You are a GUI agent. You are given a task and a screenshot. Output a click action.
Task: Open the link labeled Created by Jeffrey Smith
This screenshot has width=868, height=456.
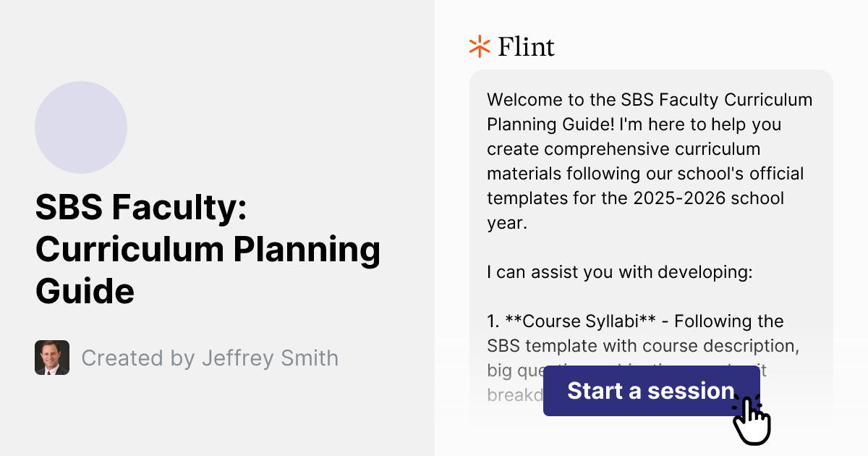(x=210, y=358)
